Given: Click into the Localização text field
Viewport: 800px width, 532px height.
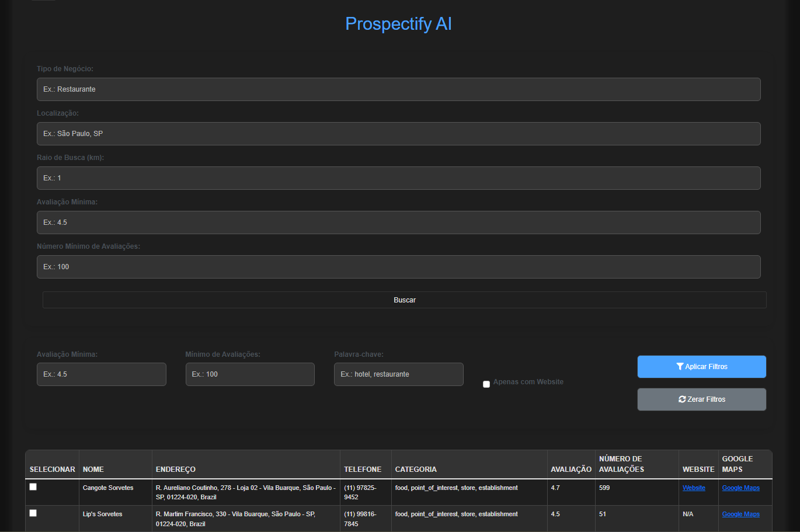Looking at the screenshot, I should click(x=398, y=134).
